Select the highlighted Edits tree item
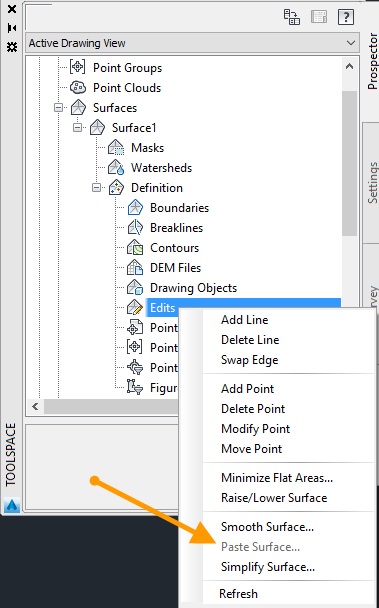This screenshot has height=608, width=379. (x=163, y=308)
